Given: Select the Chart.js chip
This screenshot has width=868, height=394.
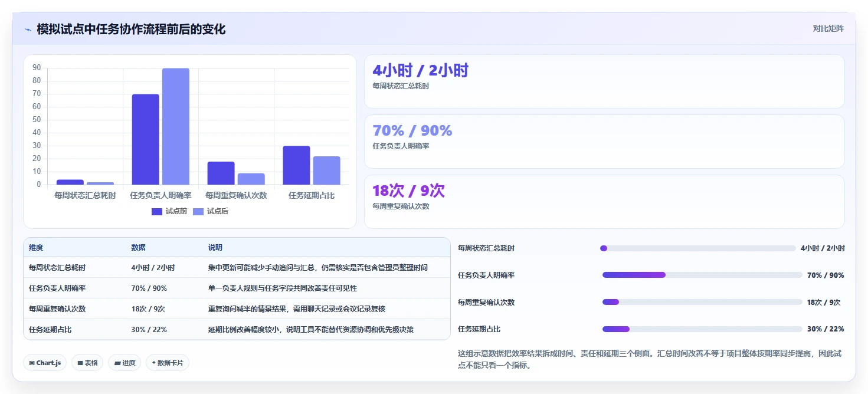Looking at the screenshot, I should tap(45, 363).
